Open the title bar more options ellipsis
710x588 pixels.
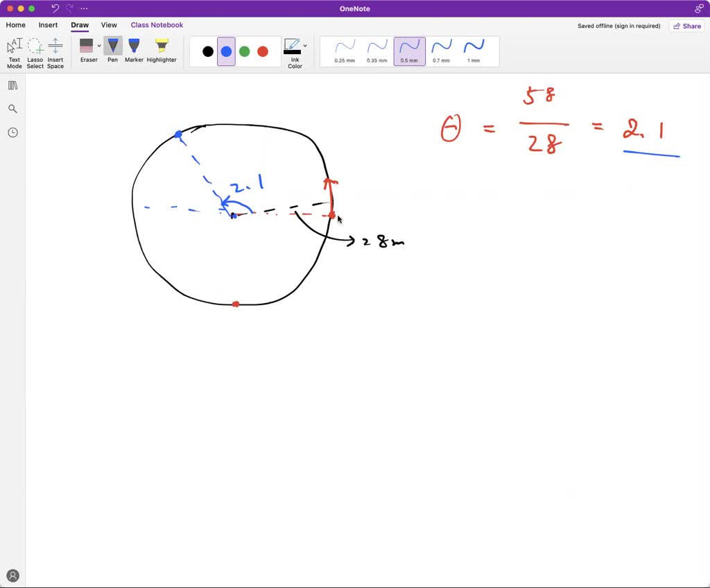point(84,8)
